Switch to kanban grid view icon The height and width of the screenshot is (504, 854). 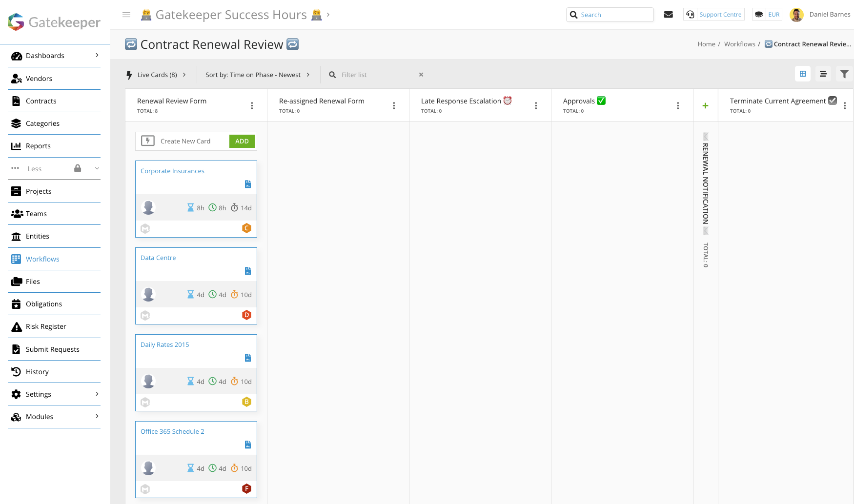(803, 74)
